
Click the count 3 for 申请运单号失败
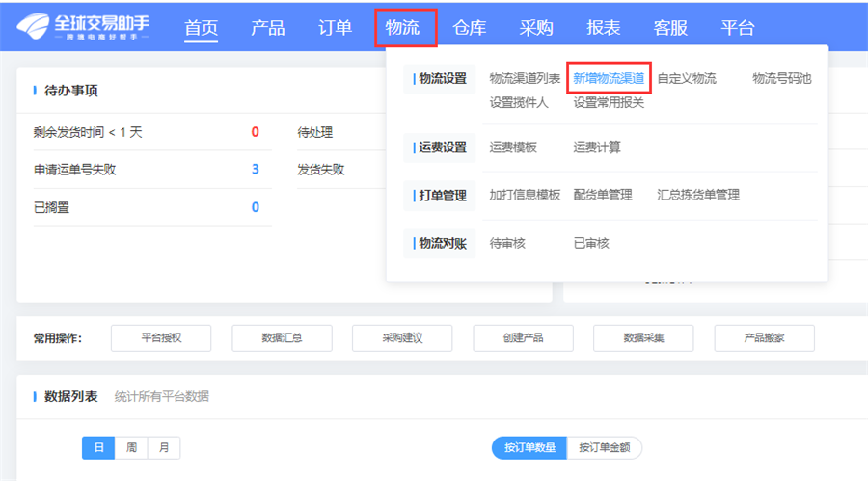256,170
